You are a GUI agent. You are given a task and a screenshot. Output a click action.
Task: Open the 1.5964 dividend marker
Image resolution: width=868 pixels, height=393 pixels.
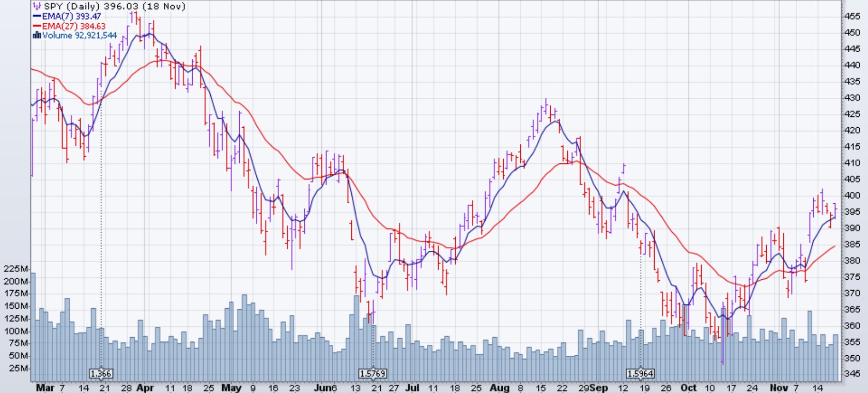pyautogui.click(x=640, y=373)
